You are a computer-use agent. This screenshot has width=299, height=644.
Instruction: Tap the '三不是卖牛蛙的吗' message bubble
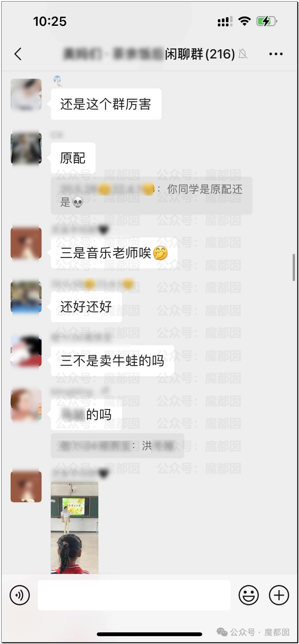(112, 360)
